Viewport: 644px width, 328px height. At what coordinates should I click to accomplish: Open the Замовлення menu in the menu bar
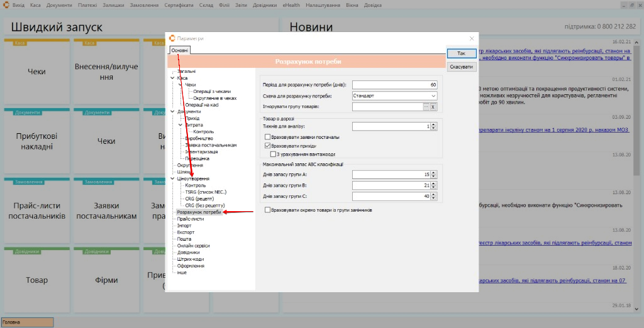click(144, 5)
